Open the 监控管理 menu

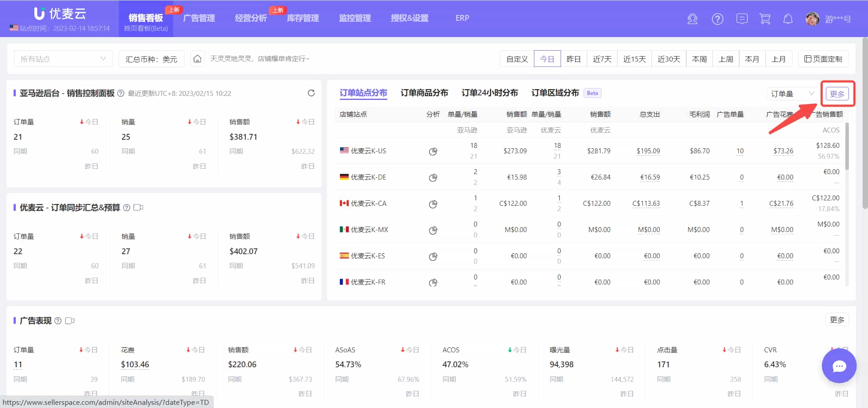click(x=355, y=18)
